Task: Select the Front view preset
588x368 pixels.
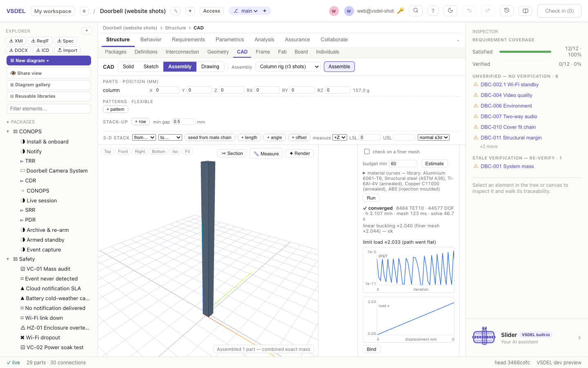Action: pos(123,151)
